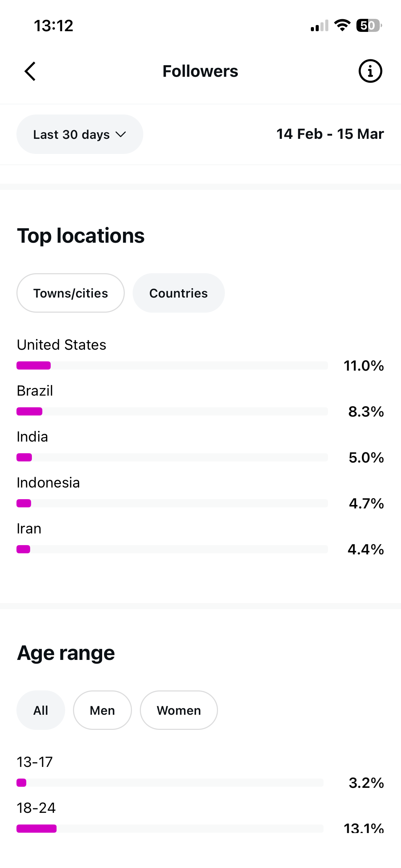Tap the 14 Feb - 15 Mar date range

coord(330,134)
